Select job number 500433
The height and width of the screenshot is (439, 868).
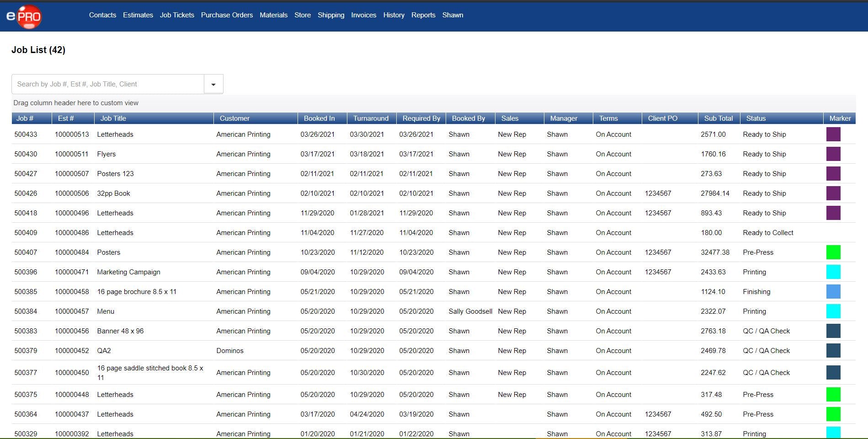pos(26,134)
